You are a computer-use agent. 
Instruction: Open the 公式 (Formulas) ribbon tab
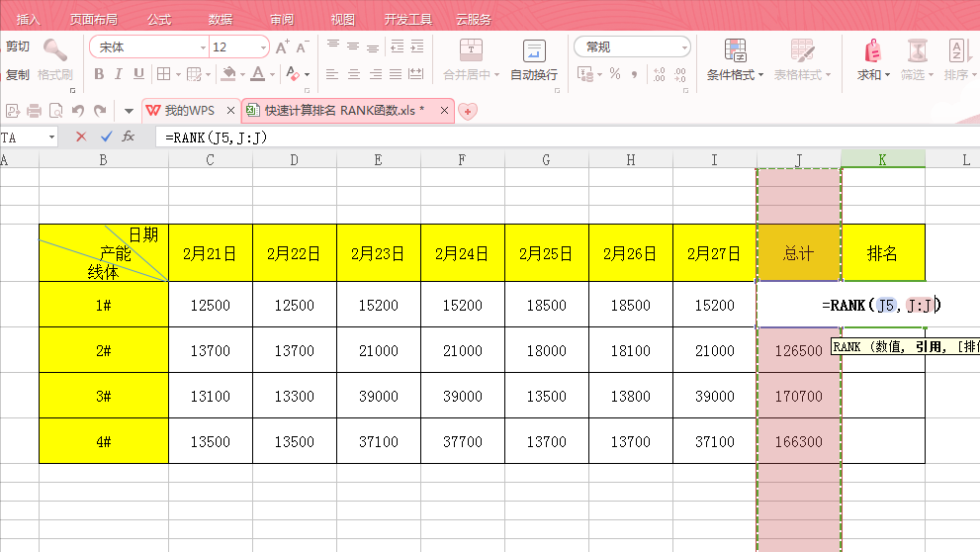pyautogui.click(x=158, y=19)
